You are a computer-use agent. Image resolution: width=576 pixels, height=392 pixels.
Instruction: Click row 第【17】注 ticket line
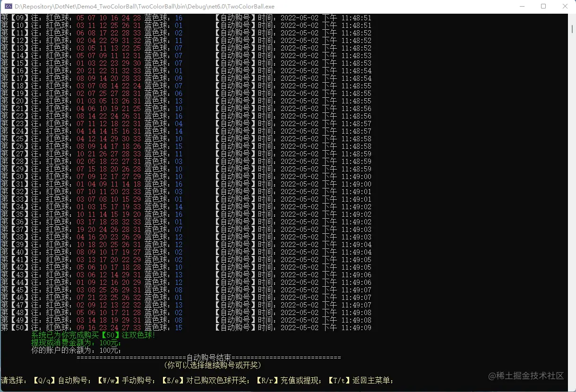click(x=186, y=78)
